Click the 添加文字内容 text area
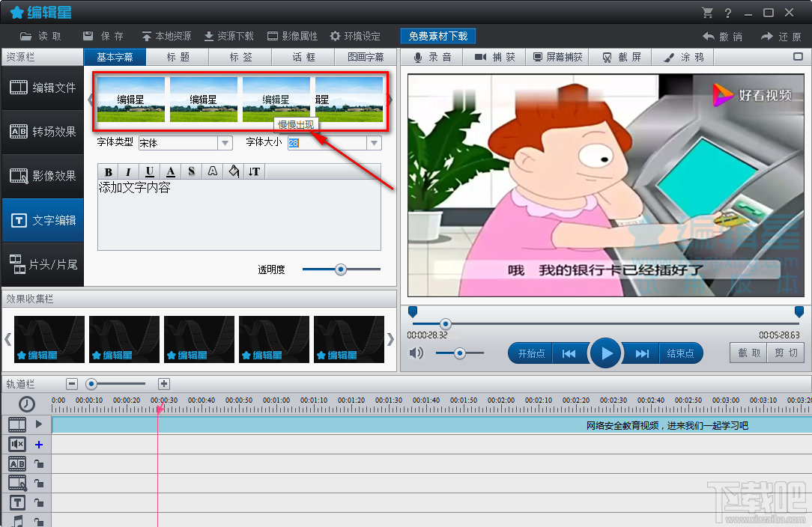This screenshot has height=527, width=812. 239,215
